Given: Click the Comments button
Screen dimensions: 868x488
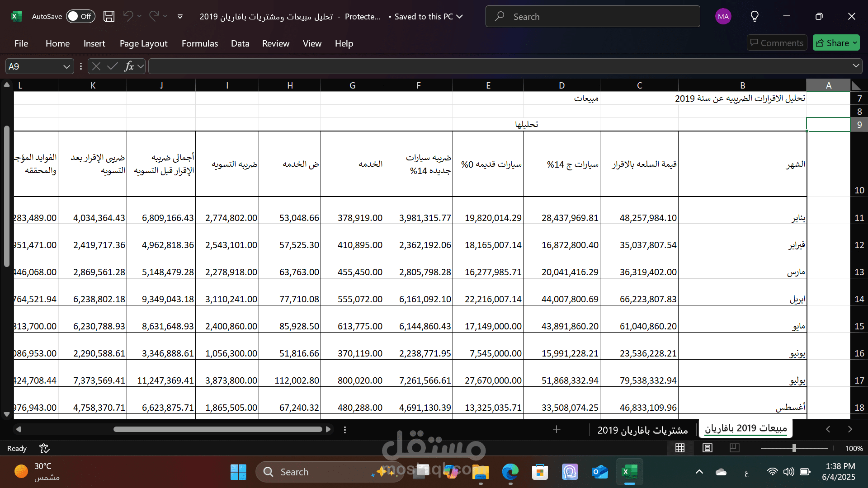Looking at the screenshot, I should click(777, 43).
